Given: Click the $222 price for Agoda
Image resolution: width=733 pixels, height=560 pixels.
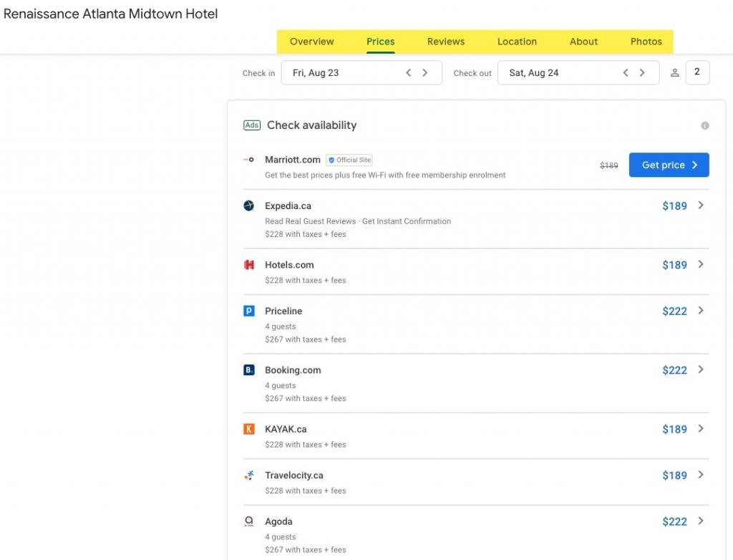Looking at the screenshot, I should pyautogui.click(x=674, y=521).
